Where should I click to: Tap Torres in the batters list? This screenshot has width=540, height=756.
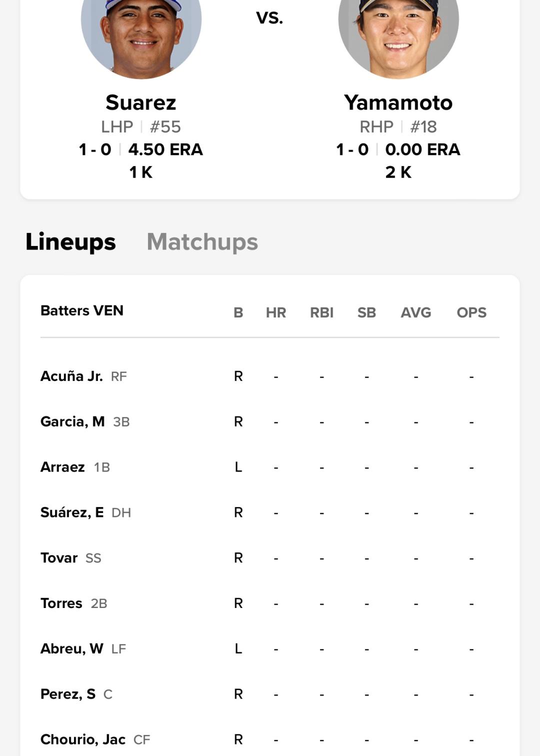pos(61,603)
